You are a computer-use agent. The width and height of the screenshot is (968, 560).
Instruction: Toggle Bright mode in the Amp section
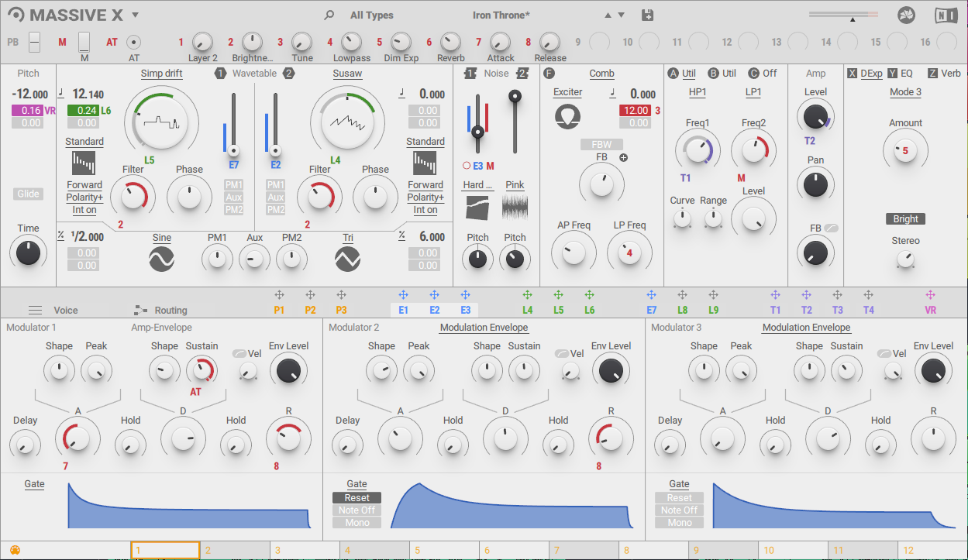905,218
